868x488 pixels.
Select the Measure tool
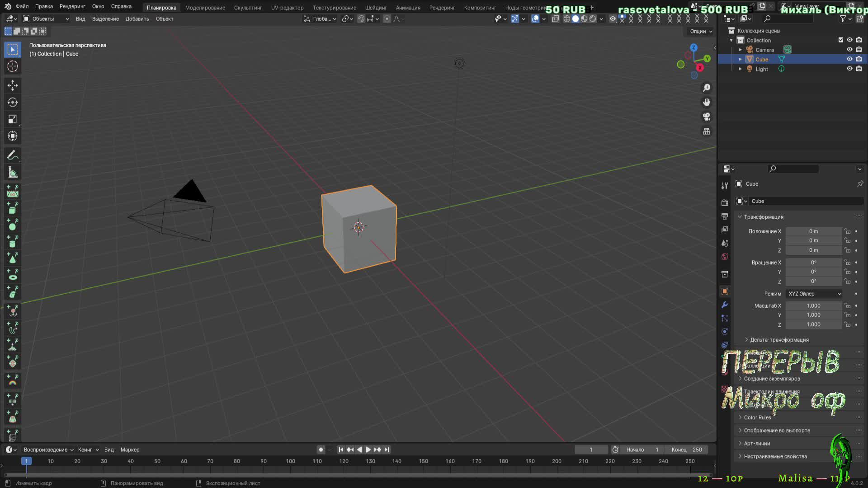(13, 173)
